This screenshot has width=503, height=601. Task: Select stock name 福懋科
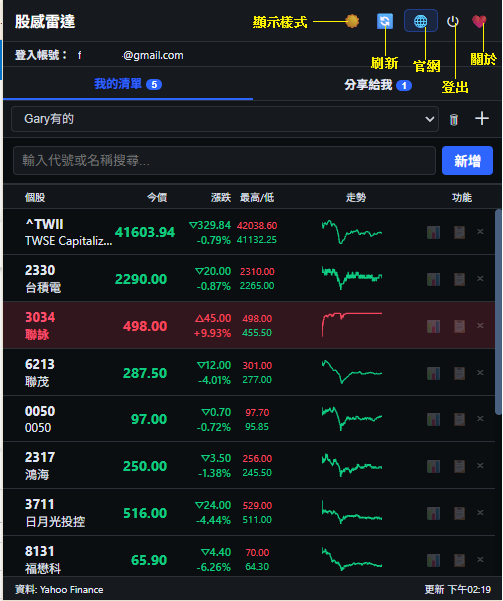[43, 568]
